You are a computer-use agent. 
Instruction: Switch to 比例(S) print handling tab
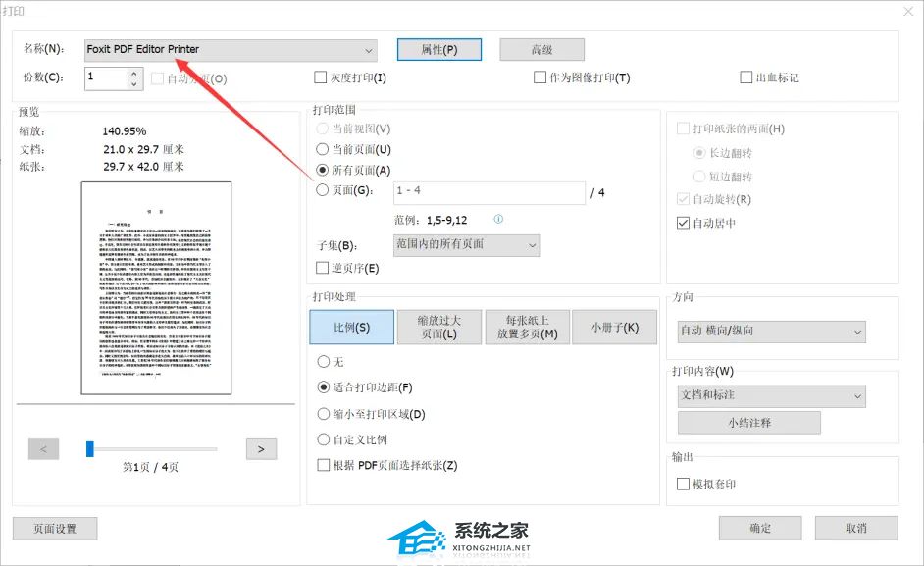(x=352, y=328)
